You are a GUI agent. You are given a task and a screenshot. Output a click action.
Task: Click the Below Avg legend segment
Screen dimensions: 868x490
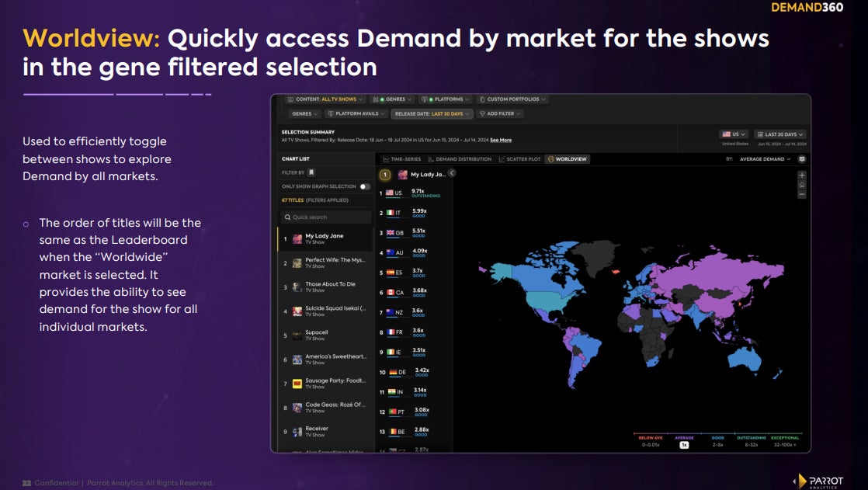click(651, 441)
